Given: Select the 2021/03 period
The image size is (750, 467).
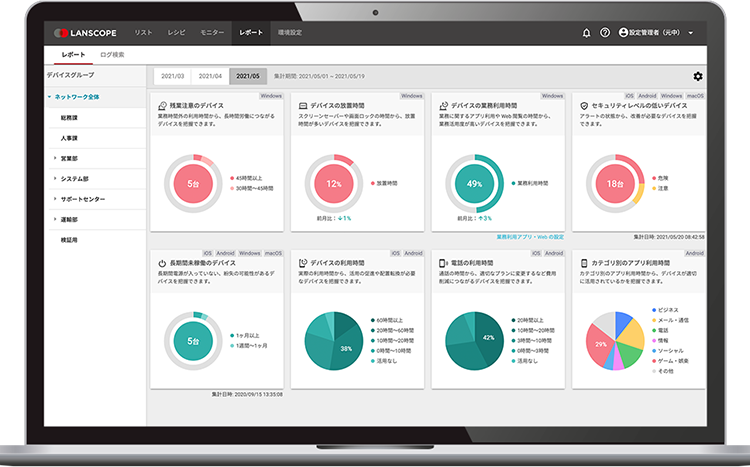Looking at the screenshot, I should [172, 76].
